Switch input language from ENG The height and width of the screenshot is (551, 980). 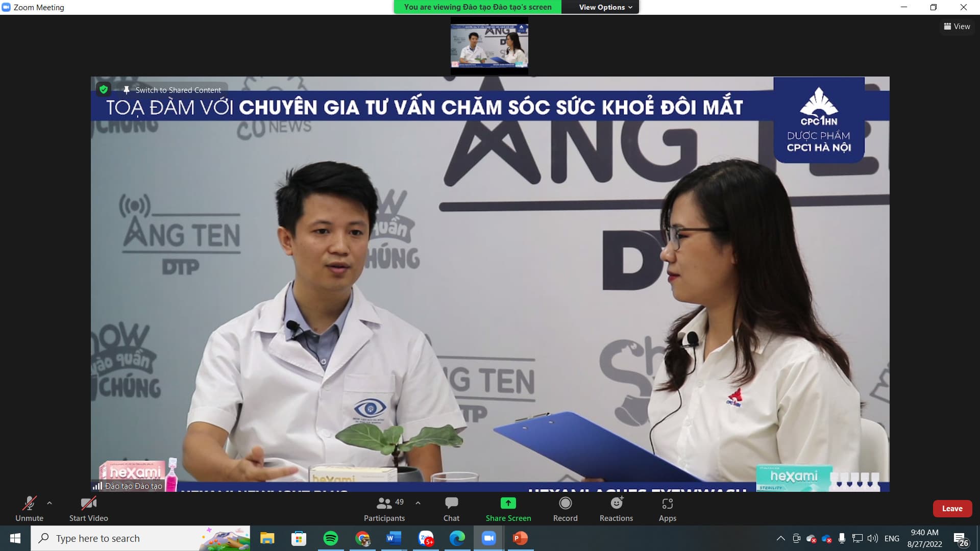coord(892,538)
